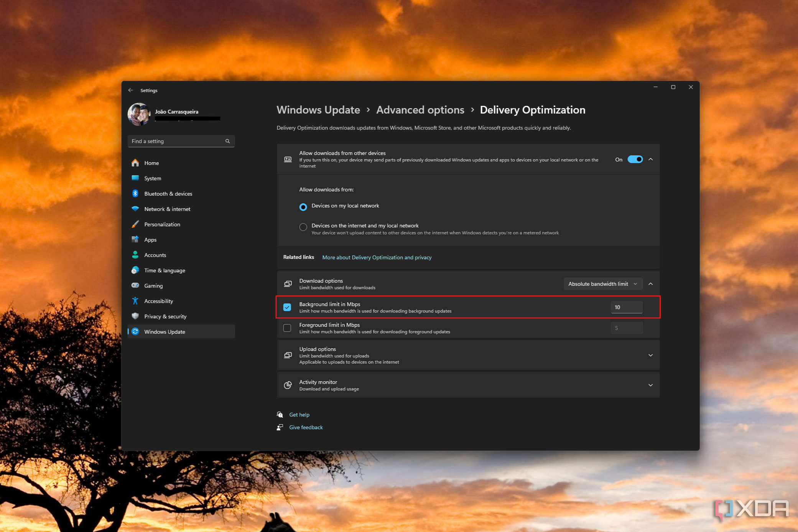Enable Background limit in Mbps checkbox

tap(286, 307)
